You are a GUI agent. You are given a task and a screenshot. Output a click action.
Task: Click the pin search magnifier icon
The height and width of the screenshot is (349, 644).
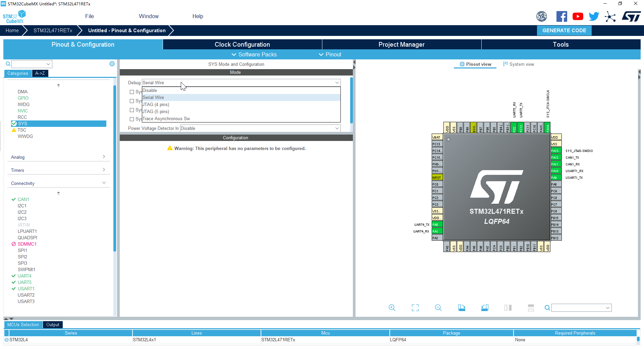547,308
